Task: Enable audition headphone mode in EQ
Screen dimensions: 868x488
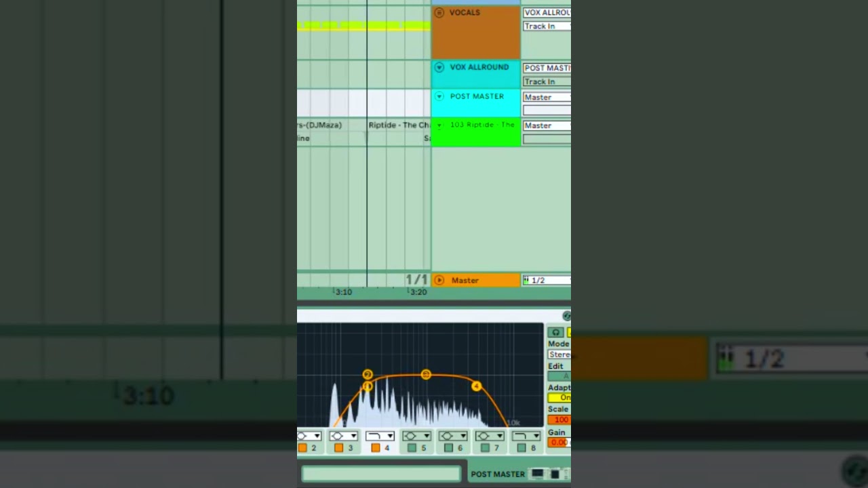Action: tap(555, 332)
